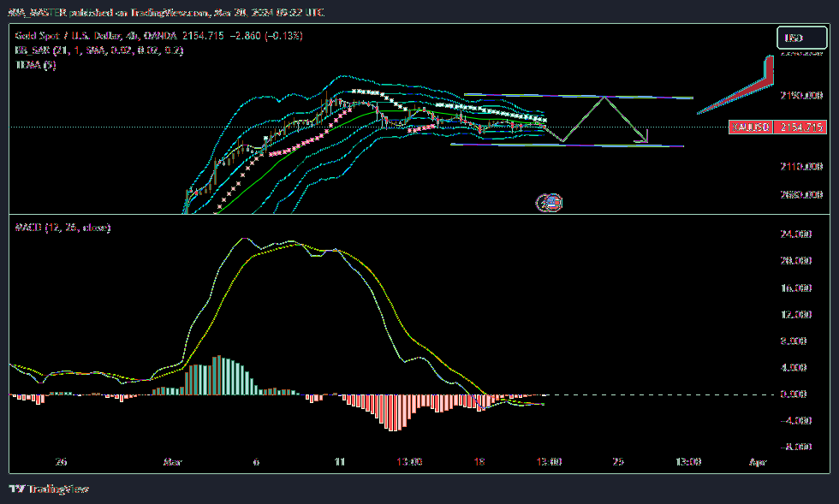Click the 11 date label on time axis
Screen dimensions: 839x504
(340, 462)
